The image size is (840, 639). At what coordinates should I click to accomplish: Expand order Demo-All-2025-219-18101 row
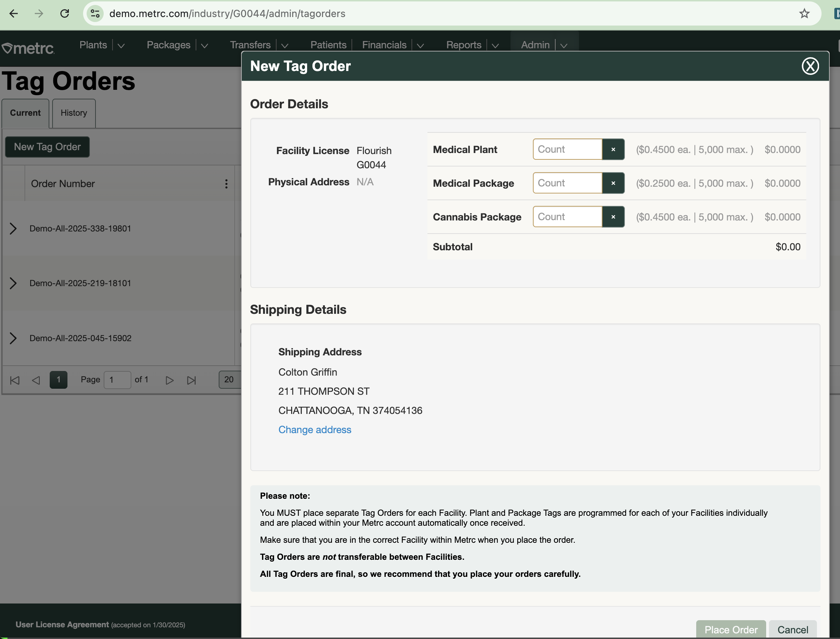[x=13, y=283]
